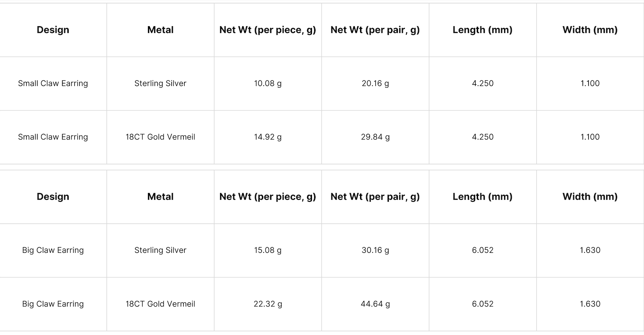Click 1.100 width in Small Claw Gold Vermeil row
This screenshot has height=335, width=644.
(590, 137)
